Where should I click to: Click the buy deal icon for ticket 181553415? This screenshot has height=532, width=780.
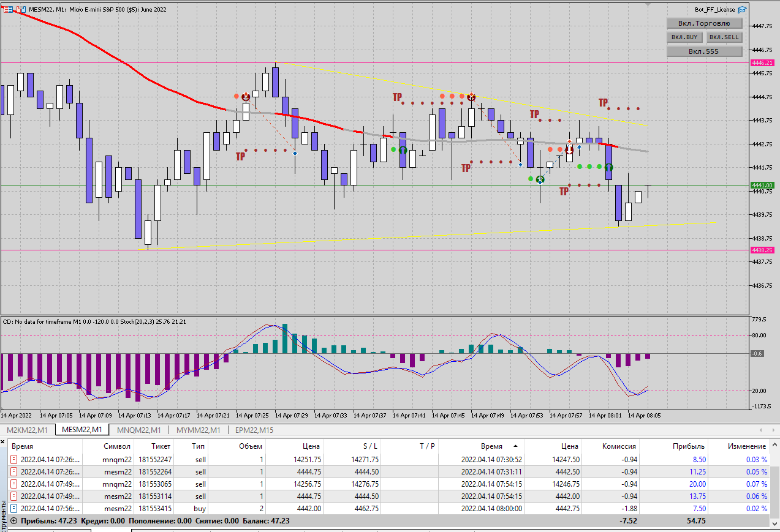14,508
